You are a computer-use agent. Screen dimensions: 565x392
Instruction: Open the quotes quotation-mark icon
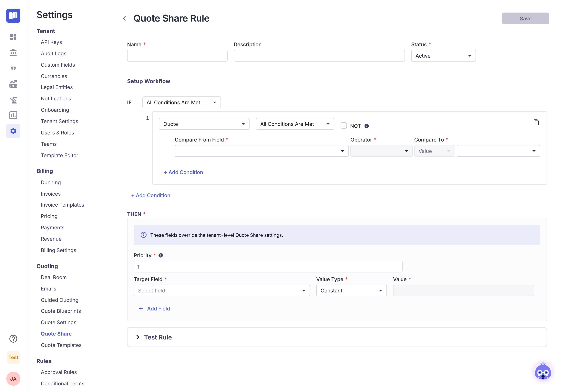[x=13, y=68]
